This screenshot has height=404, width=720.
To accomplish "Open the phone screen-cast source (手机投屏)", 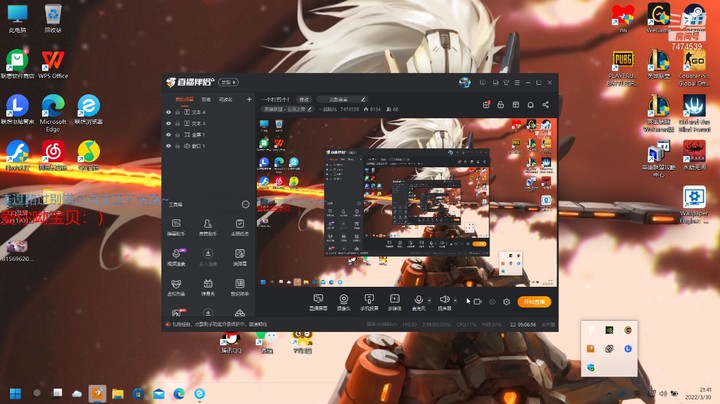I will (x=369, y=303).
